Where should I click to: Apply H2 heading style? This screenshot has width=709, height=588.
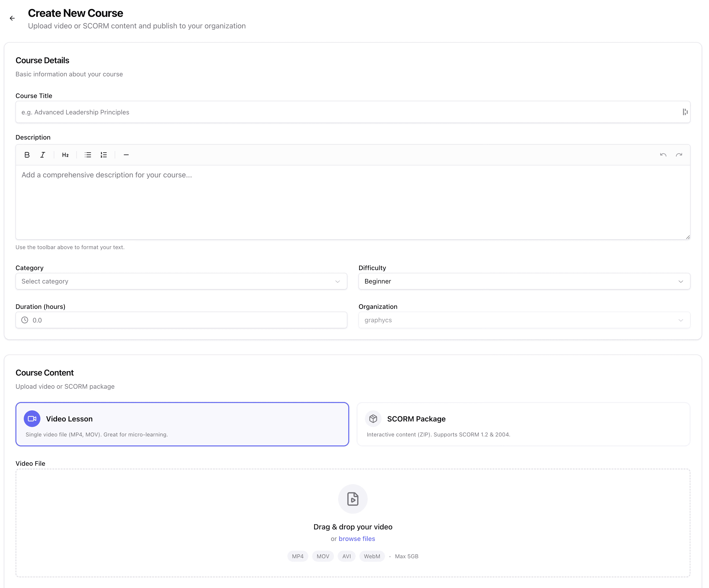[65, 155]
